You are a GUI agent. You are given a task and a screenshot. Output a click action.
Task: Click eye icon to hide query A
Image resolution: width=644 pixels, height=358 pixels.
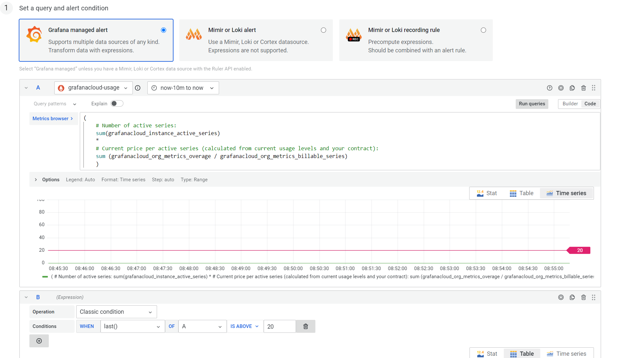click(561, 88)
